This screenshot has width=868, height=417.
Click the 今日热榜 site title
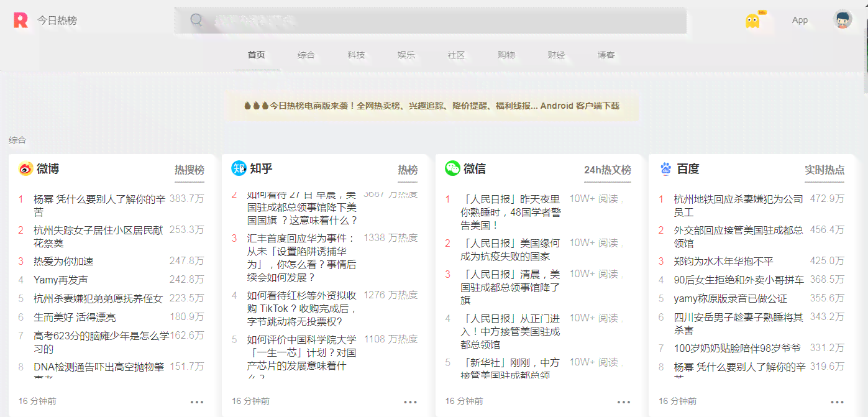click(57, 21)
